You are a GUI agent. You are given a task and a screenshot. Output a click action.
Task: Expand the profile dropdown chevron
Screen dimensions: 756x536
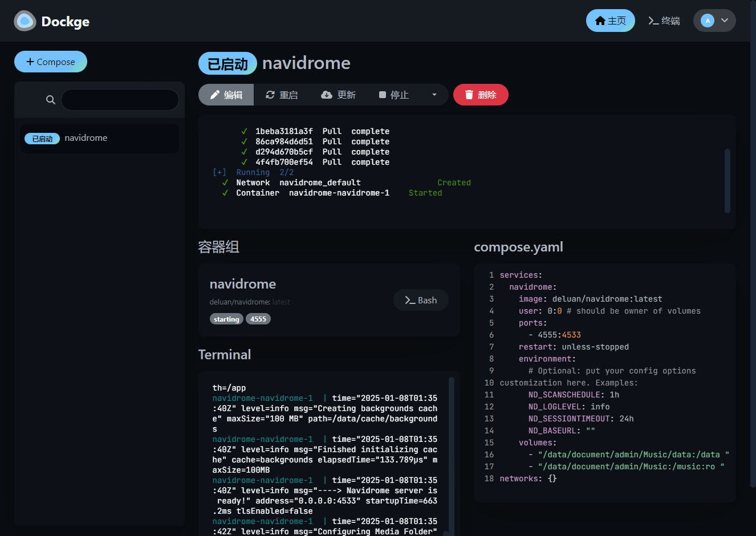pyautogui.click(x=725, y=21)
